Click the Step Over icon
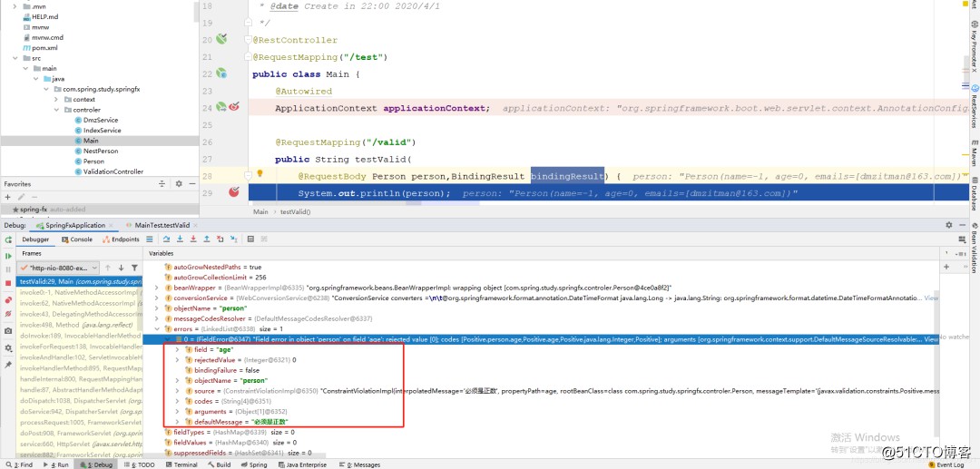980x469 pixels. [166, 239]
